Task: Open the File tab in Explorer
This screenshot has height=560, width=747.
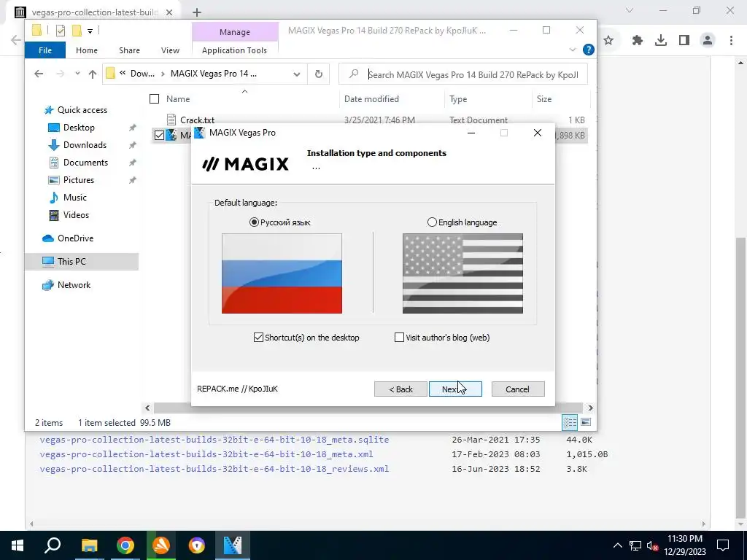Action: [44, 50]
